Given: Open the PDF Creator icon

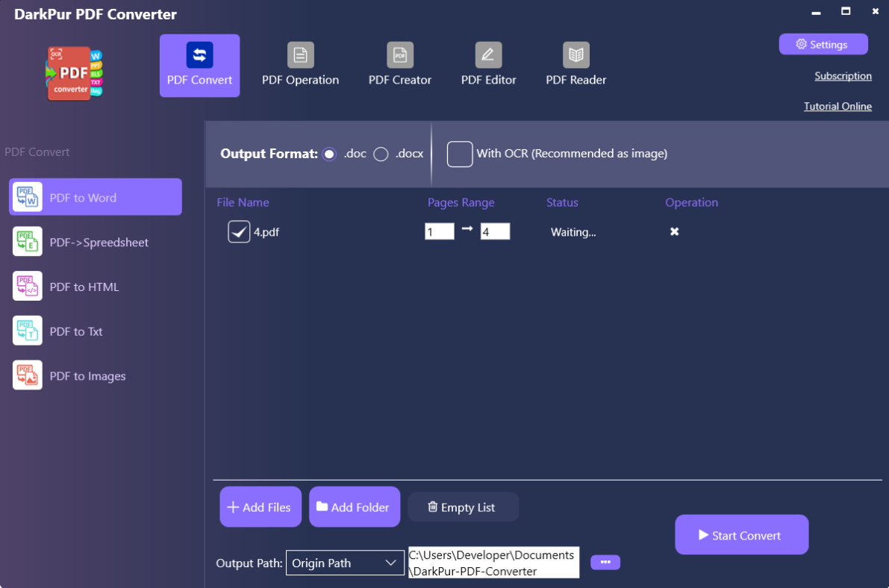Looking at the screenshot, I should 400,55.
